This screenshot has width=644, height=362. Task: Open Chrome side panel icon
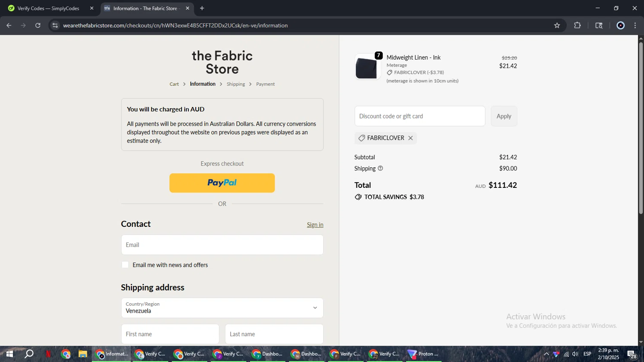pyautogui.click(x=599, y=25)
